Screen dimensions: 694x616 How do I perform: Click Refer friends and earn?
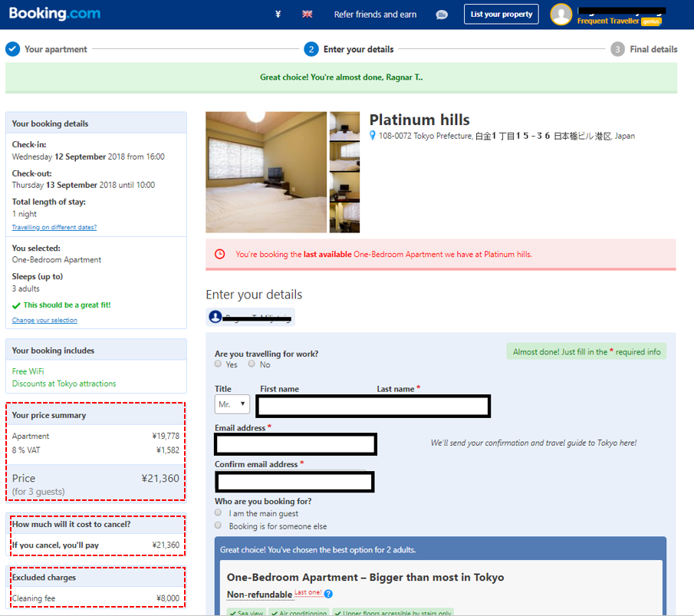(x=375, y=14)
